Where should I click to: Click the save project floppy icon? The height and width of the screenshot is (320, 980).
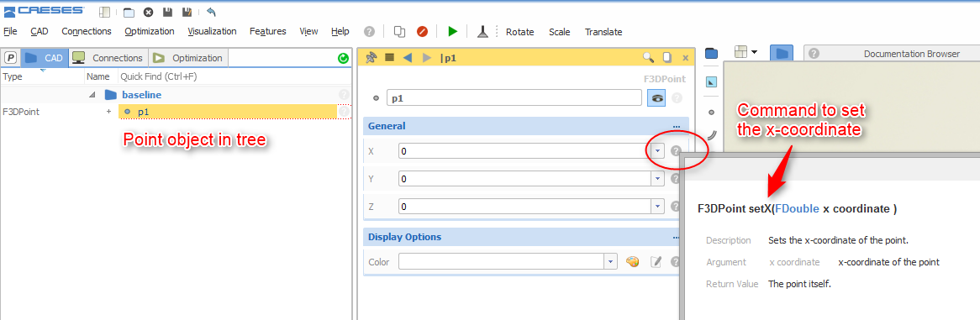point(167,12)
